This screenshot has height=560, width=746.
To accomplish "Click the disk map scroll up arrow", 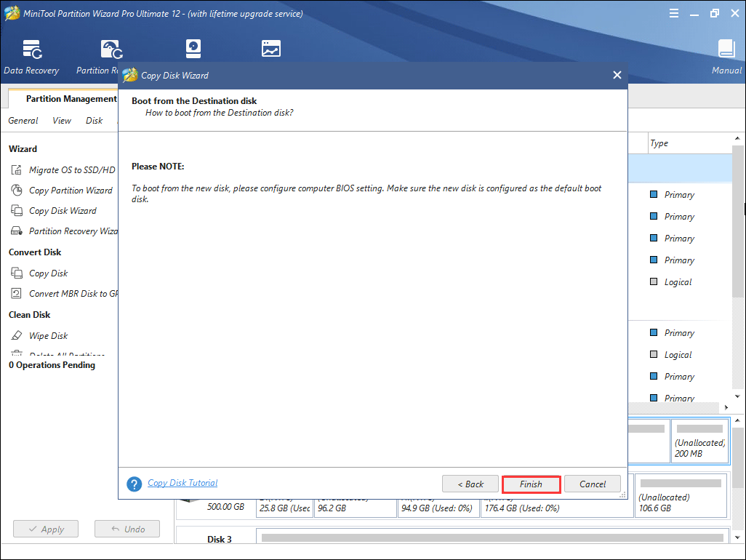I will 737,420.
